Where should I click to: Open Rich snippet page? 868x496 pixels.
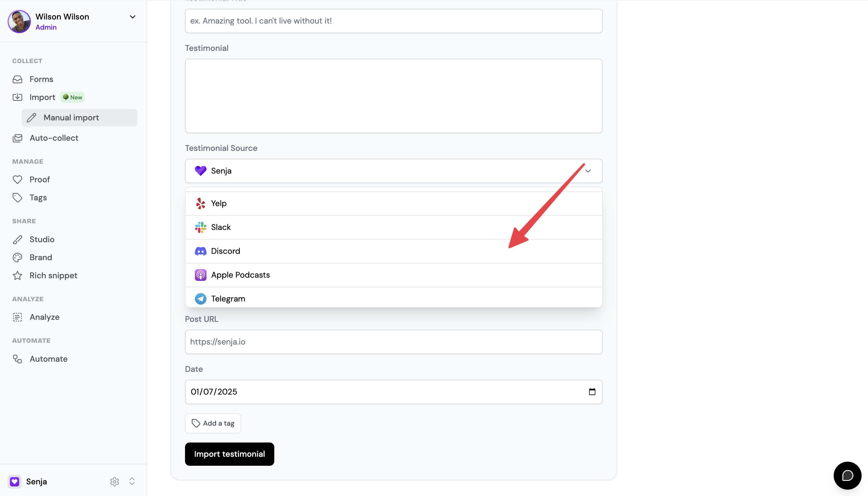coord(54,276)
